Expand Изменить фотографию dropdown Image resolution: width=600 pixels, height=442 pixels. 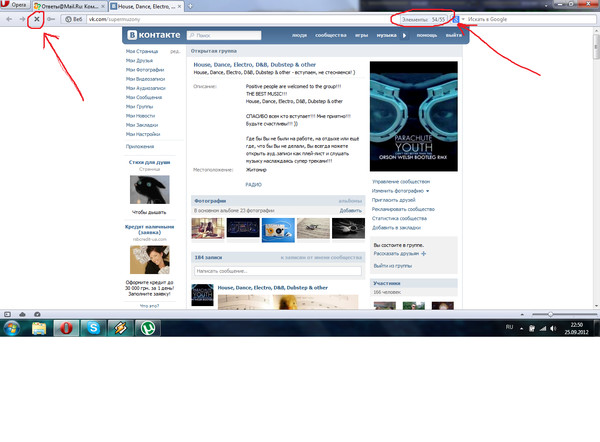[x=400, y=191]
